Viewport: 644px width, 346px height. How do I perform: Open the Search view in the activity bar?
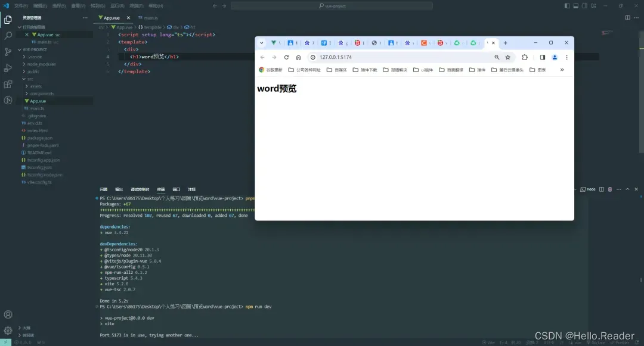8,36
